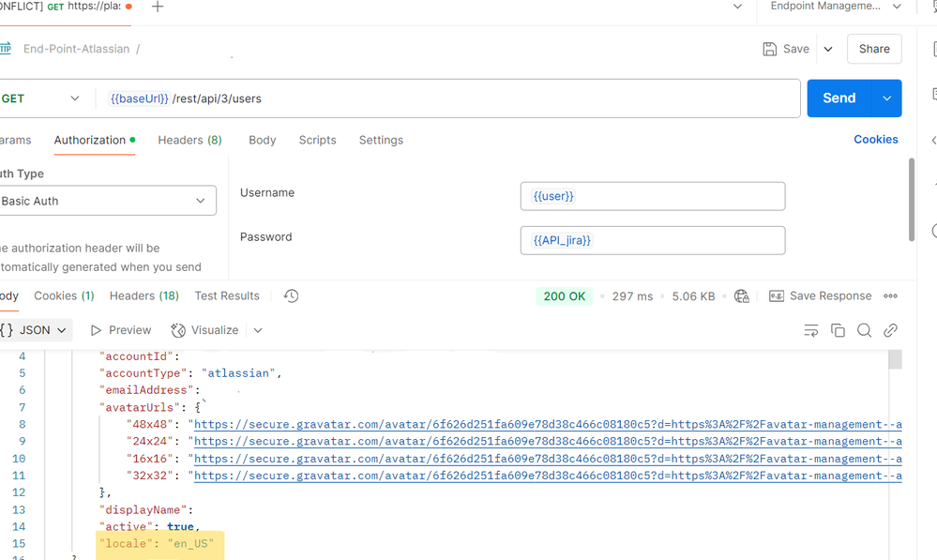Open the 16x16 gravatar URL link
Viewport: 937px width, 560px height.
tap(548, 459)
